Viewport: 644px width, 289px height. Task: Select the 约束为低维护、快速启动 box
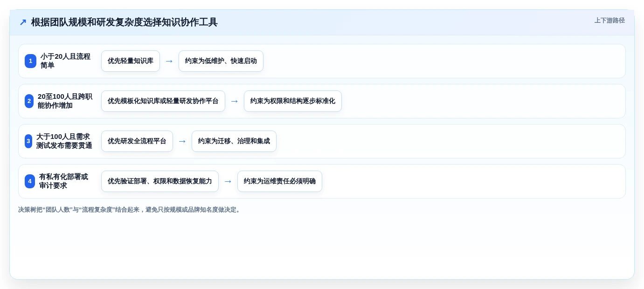tap(221, 61)
